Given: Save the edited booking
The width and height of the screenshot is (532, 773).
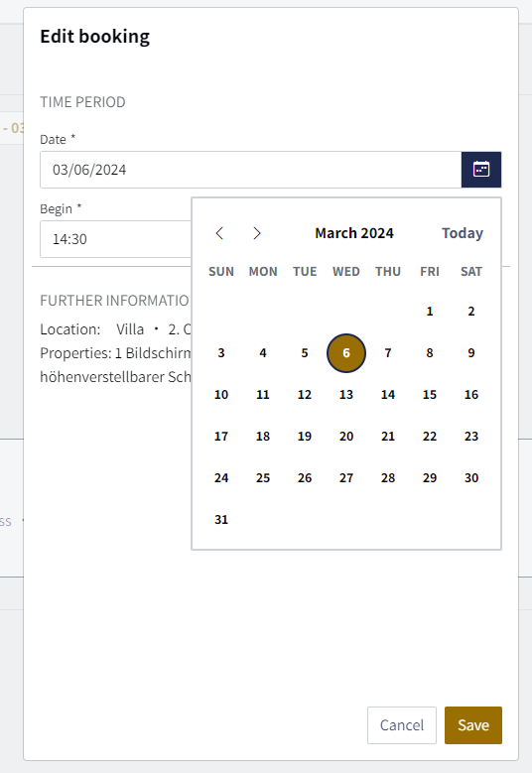Looking at the screenshot, I should click(473, 725).
